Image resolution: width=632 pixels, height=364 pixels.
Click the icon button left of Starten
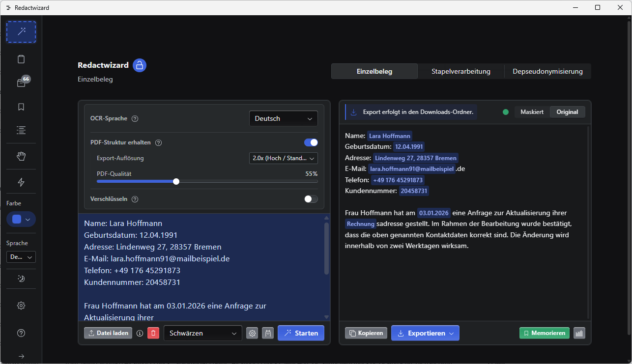(268, 333)
